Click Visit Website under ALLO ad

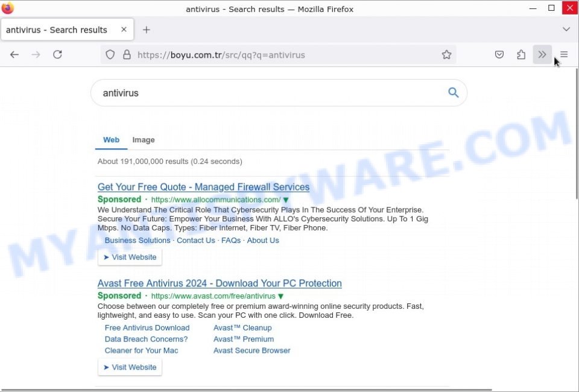pyautogui.click(x=130, y=257)
